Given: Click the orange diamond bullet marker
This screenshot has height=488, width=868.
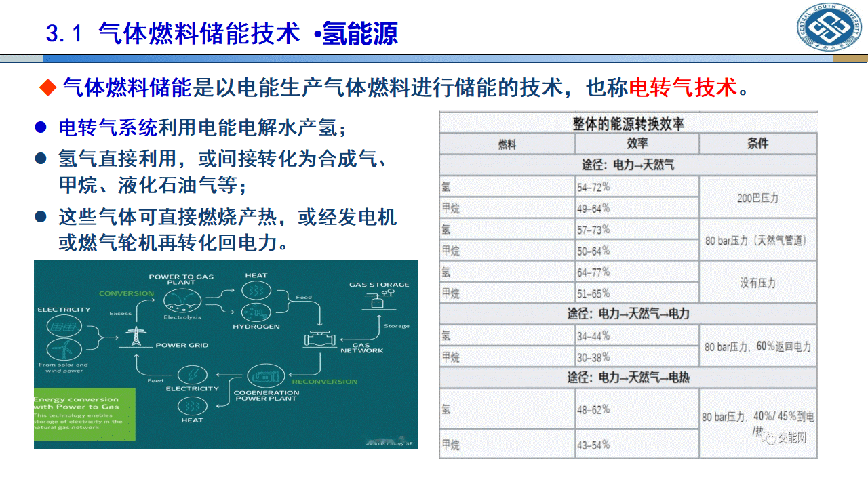Looking at the screenshot, I should click(x=47, y=88).
